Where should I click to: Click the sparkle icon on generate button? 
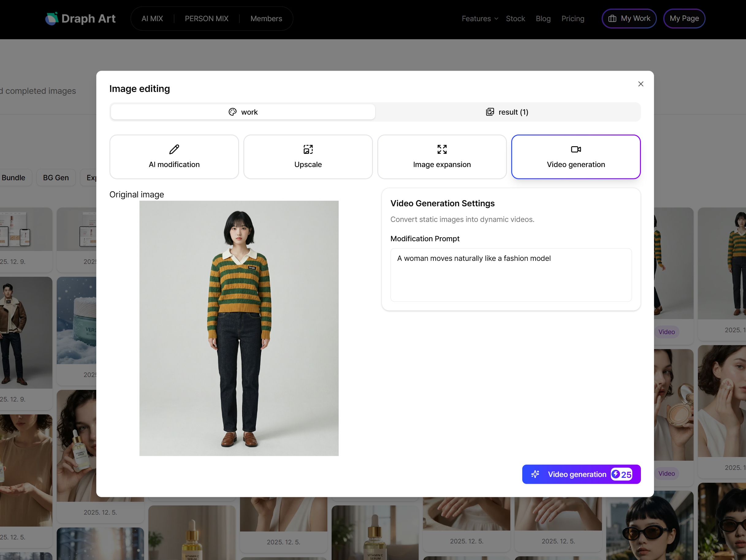(535, 474)
